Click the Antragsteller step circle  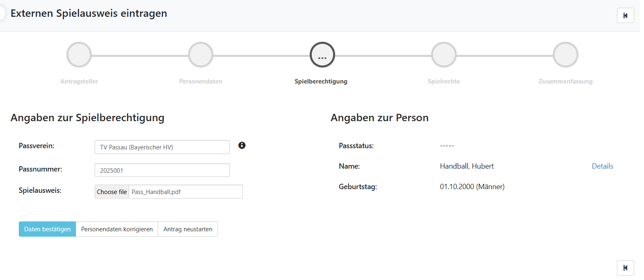pos(79,55)
